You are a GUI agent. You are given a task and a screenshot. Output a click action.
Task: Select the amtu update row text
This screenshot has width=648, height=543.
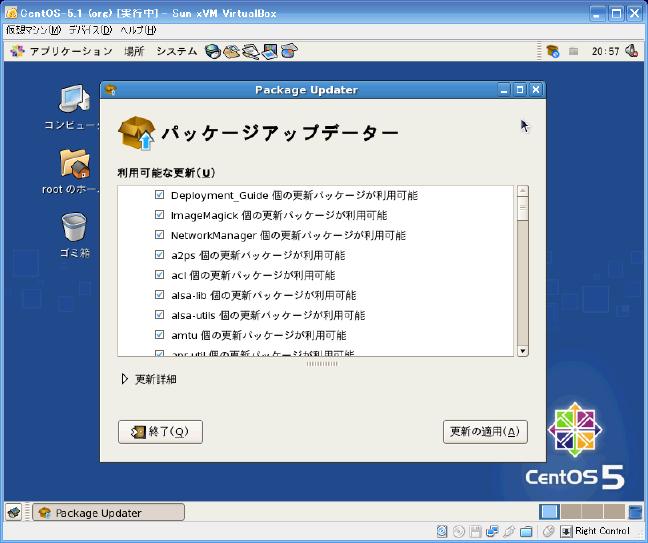click(259, 335)
